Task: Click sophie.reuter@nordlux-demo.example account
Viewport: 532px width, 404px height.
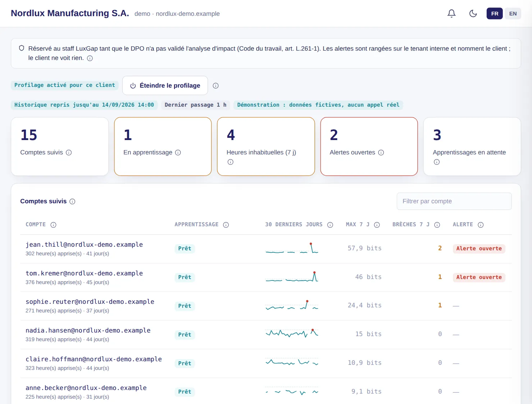Action: click(90, 302)
